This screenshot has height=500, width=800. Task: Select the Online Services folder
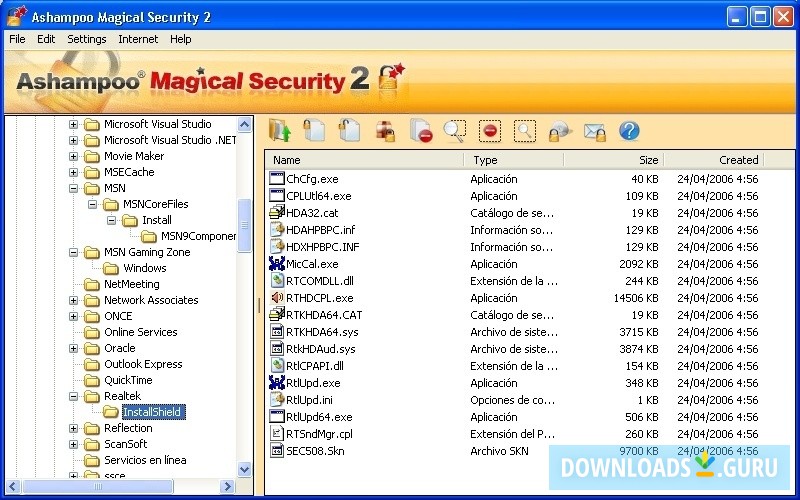141,332
